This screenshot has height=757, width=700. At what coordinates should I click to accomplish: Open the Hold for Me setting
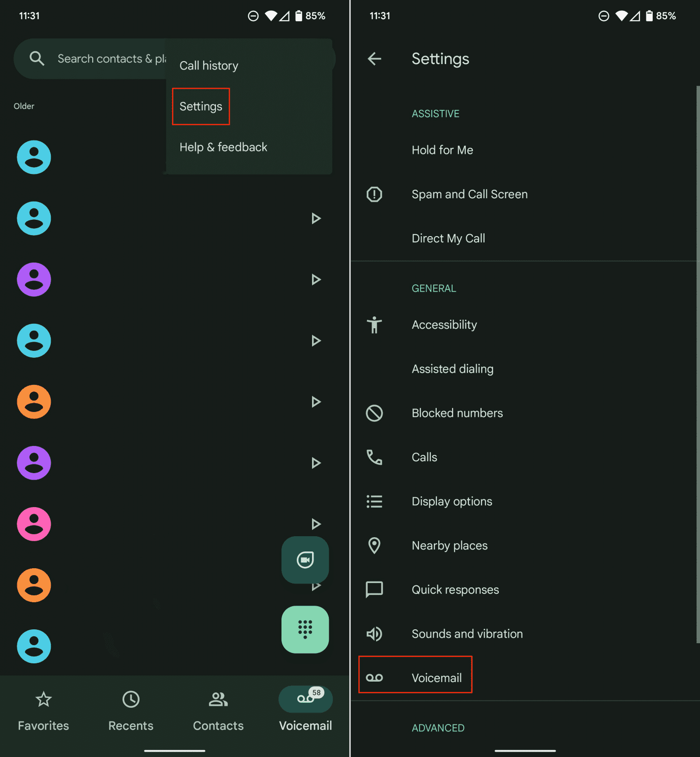tap(442, 150)
